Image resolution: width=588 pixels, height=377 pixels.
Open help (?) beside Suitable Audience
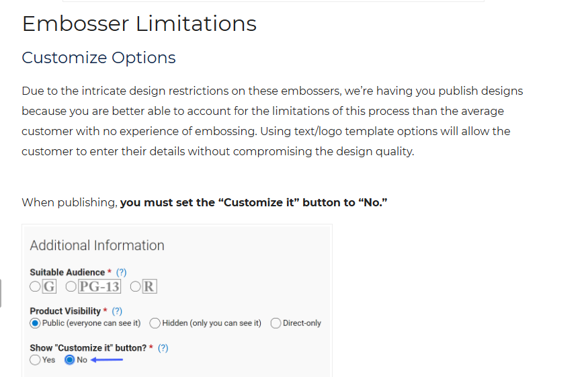tap(121, 272)
